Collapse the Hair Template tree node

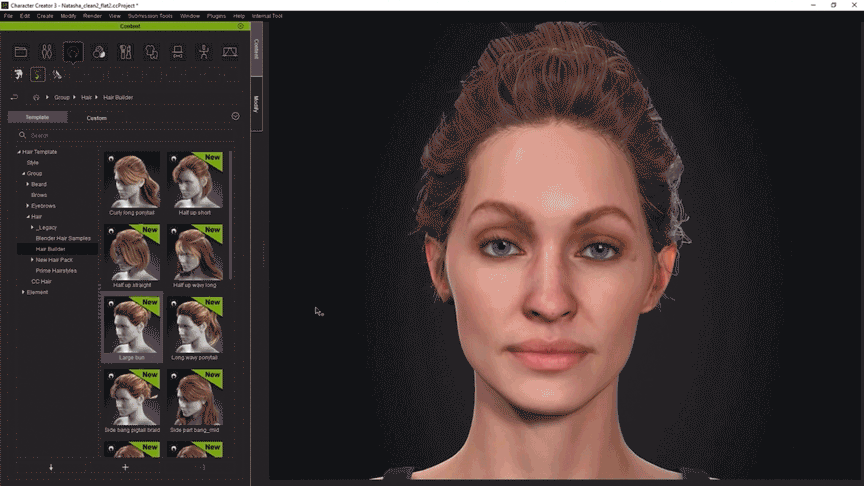(x=19, y=152)
